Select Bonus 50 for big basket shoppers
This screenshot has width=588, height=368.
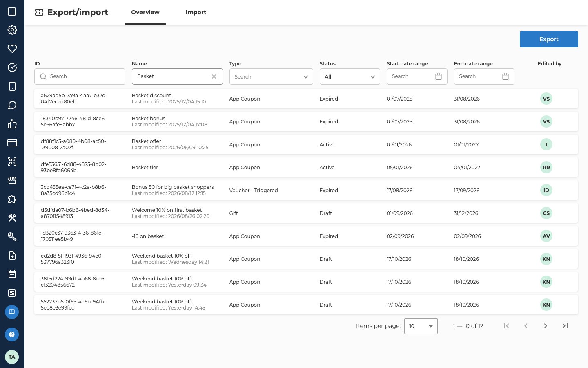[x=306, y=190]
